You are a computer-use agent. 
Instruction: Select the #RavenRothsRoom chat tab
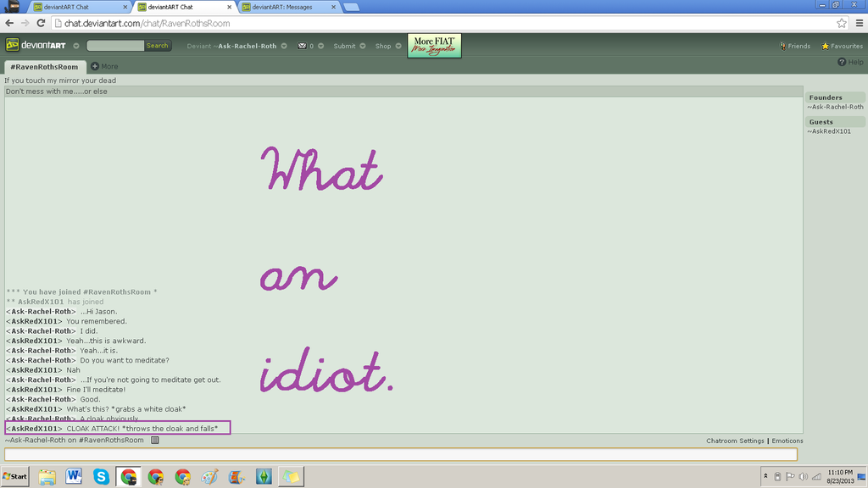coord(44,66)
